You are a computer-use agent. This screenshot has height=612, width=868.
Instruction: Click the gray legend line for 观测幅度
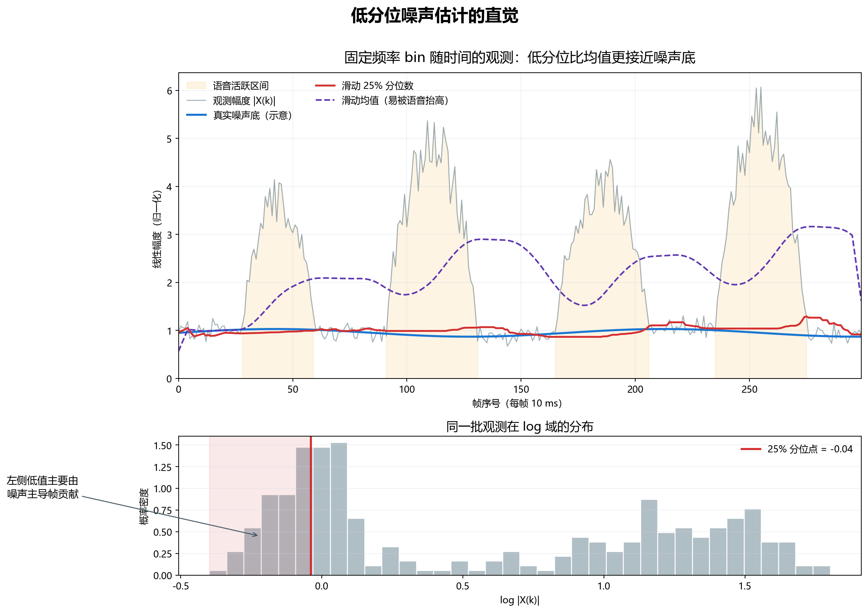pyautogui.click(x=196, y=100)
